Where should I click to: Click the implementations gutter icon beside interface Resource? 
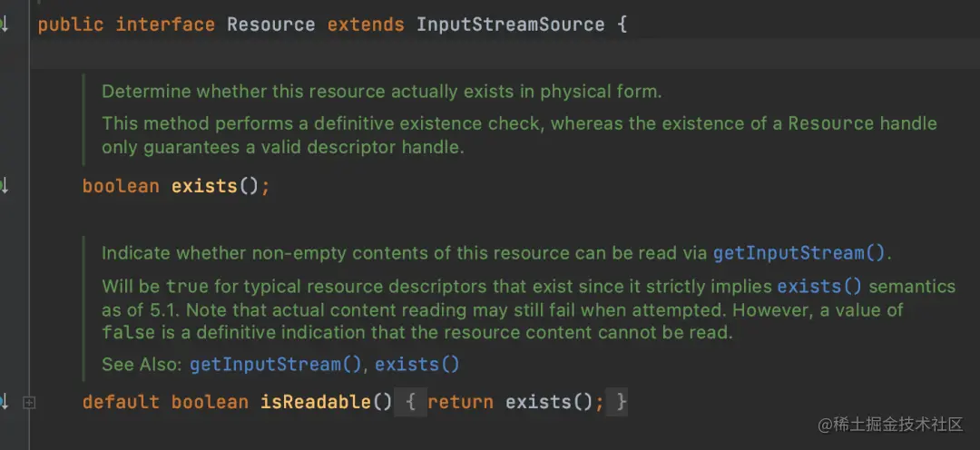(4, 25)
